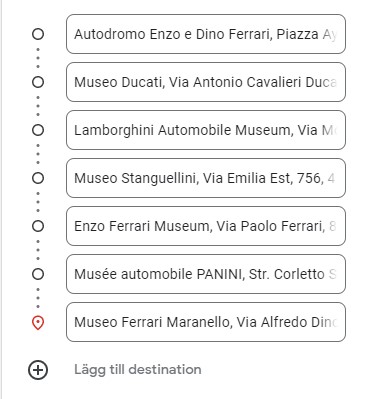The height and width of the screenshot is (399, 374).
Task: Click dotted connector between Ducati and Lamborghini
Action: click(38, 106)
